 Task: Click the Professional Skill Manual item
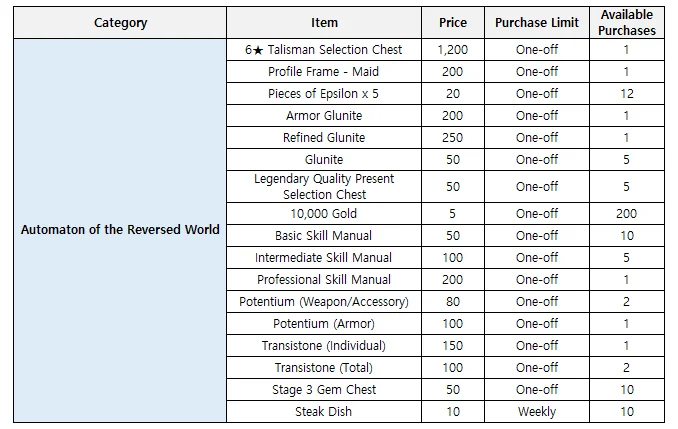tap(324, 279)
